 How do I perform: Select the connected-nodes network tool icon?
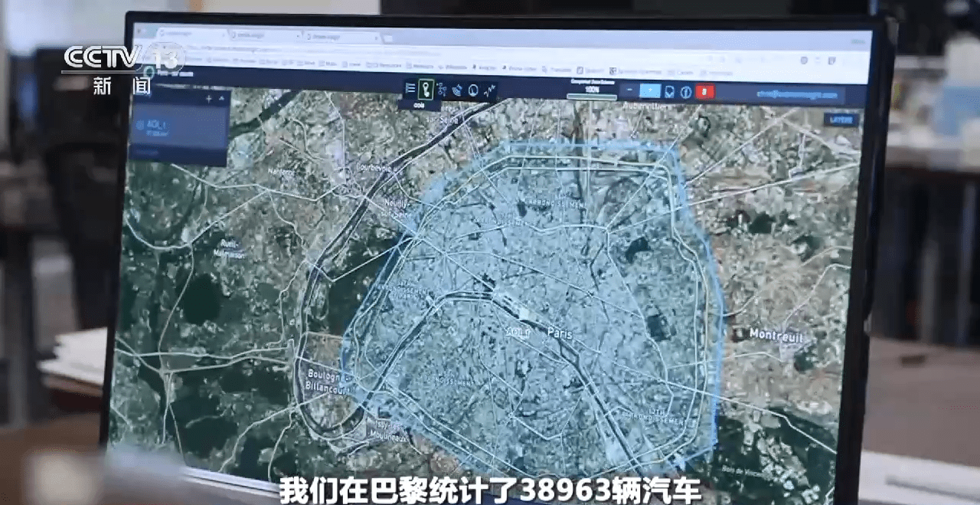click(441, 90)
